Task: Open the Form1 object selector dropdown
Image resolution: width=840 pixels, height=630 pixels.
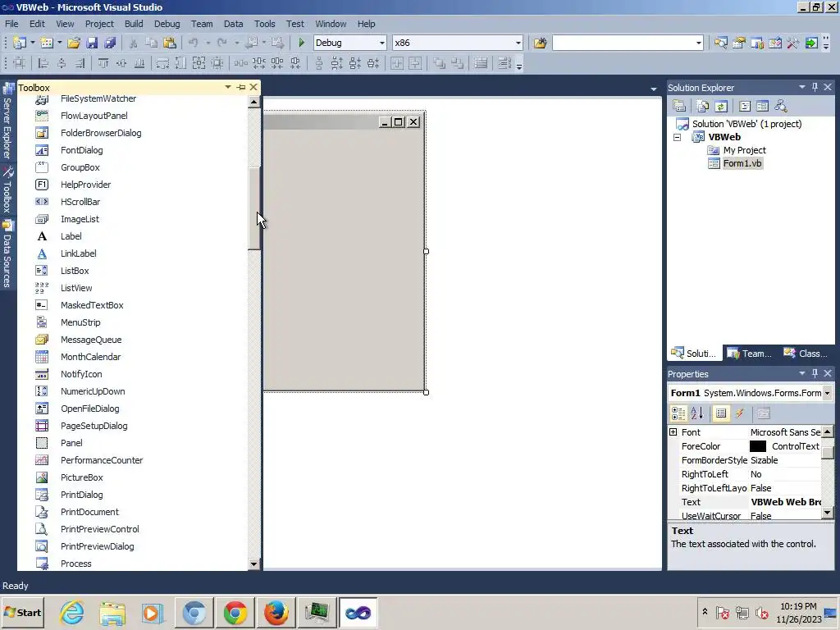Action: [827, 393]
